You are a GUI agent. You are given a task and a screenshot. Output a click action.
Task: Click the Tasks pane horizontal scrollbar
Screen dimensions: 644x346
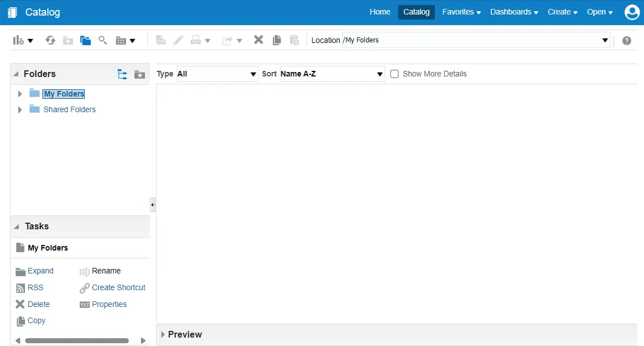[x=77, y=340]
